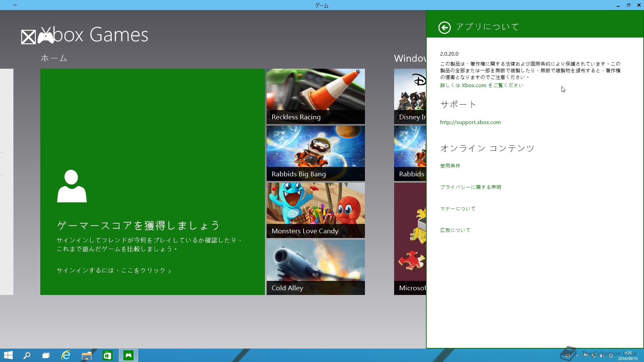The height and width of the screenshot is (362, 644).
Task: Click the Windows Start button
Action: tap(8, 355)
